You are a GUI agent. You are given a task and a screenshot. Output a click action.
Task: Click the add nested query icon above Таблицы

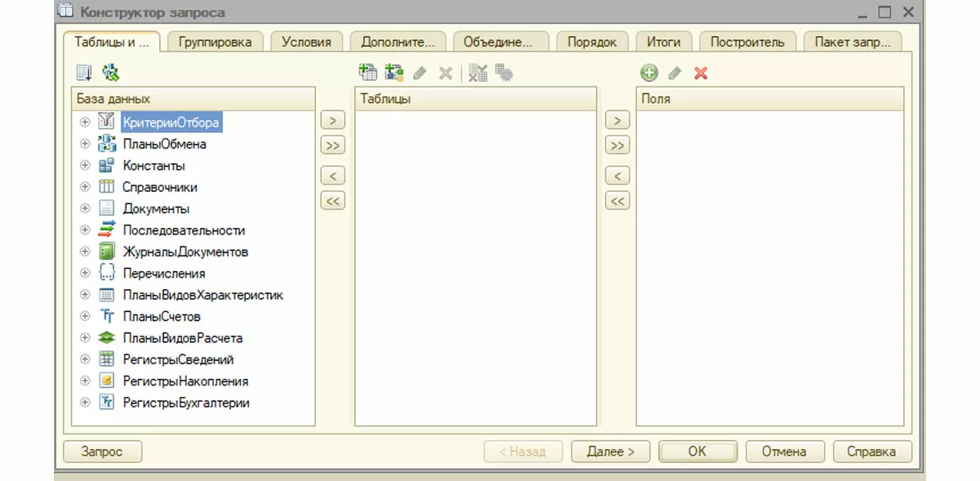(x=368, y=73)
